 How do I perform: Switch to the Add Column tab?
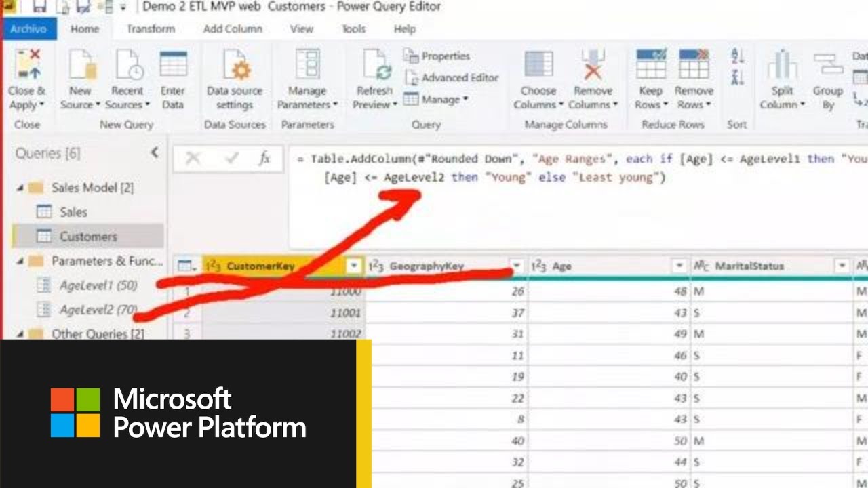coord(233,29)
